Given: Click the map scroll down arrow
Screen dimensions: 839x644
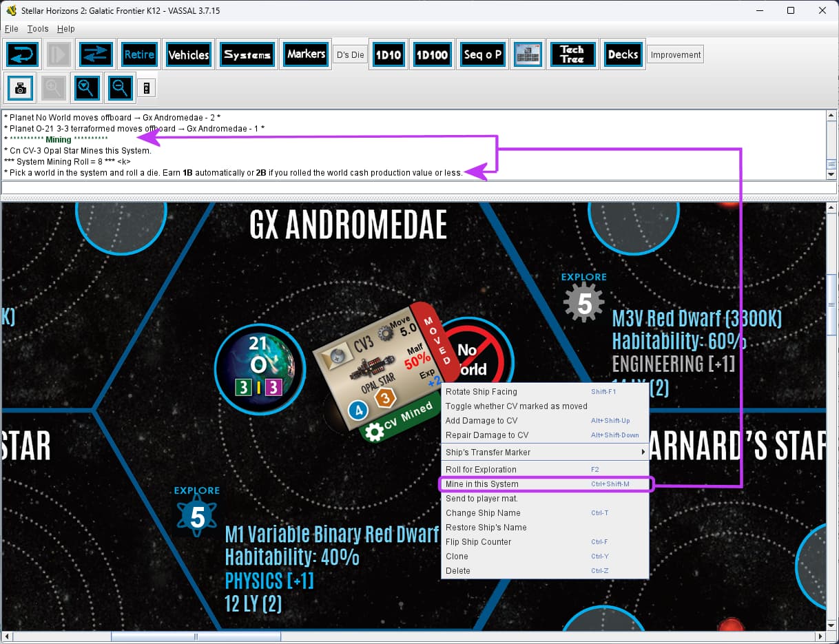Looking at the screenshot, I should point(831,625).
